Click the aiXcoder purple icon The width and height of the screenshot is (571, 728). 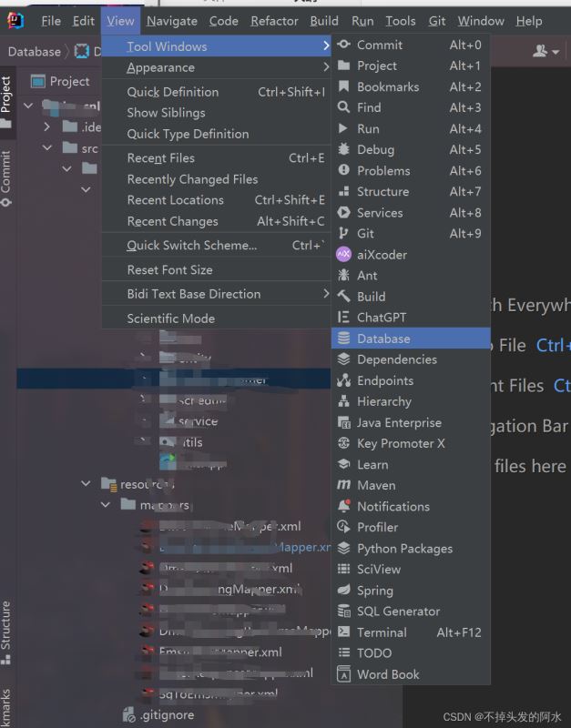tap(344, 255)
